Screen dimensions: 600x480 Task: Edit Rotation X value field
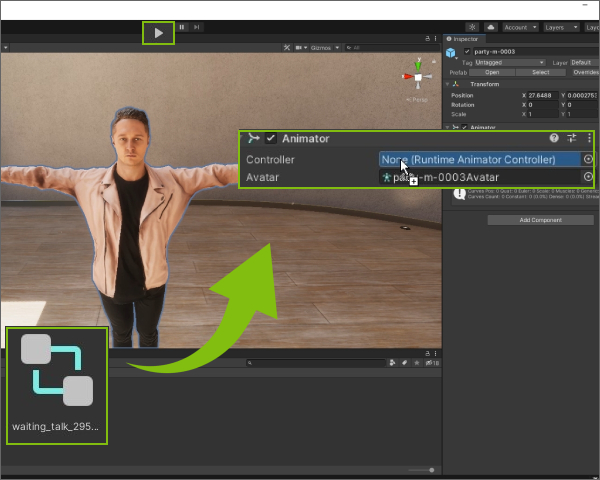pyautogui.click(x=543, y=105)
